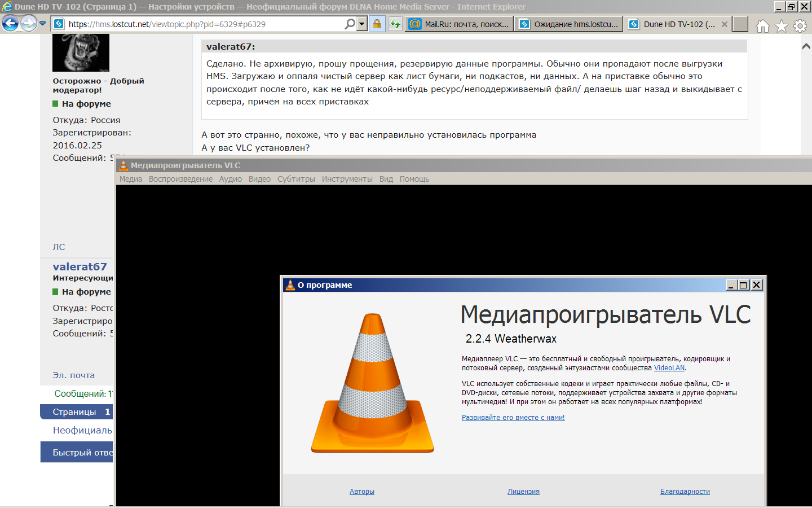
Task: Switch to the Mail.Ru tab
Action: 459,24
